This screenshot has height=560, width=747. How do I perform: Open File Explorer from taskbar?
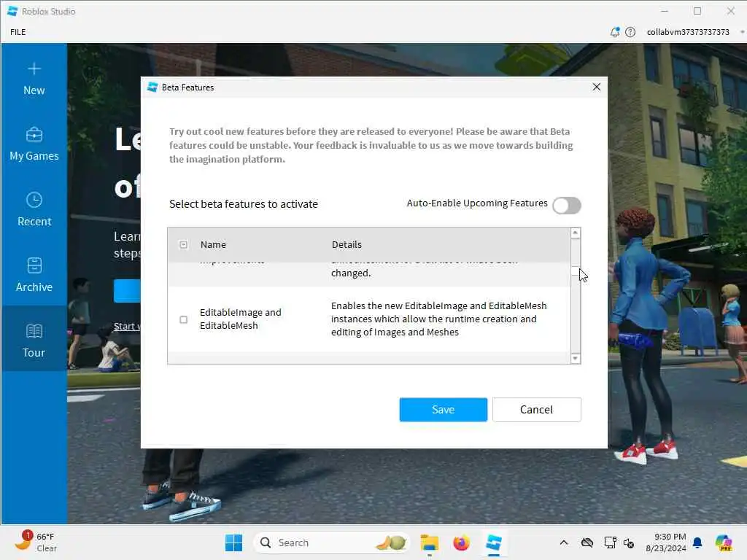click(x=429, y=542)
